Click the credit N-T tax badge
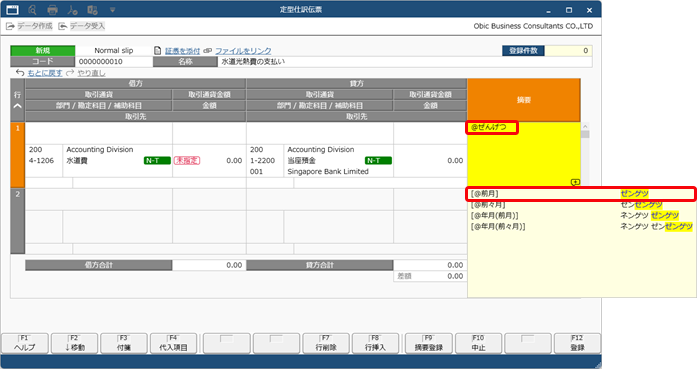The image size is (697, 369). pos(378,160)
